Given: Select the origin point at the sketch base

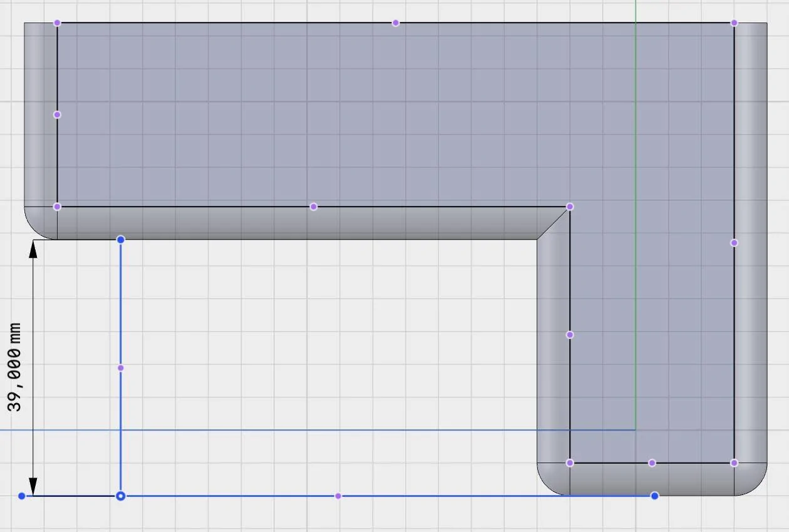Looking at the screenshot, I should tap(120, 495).
